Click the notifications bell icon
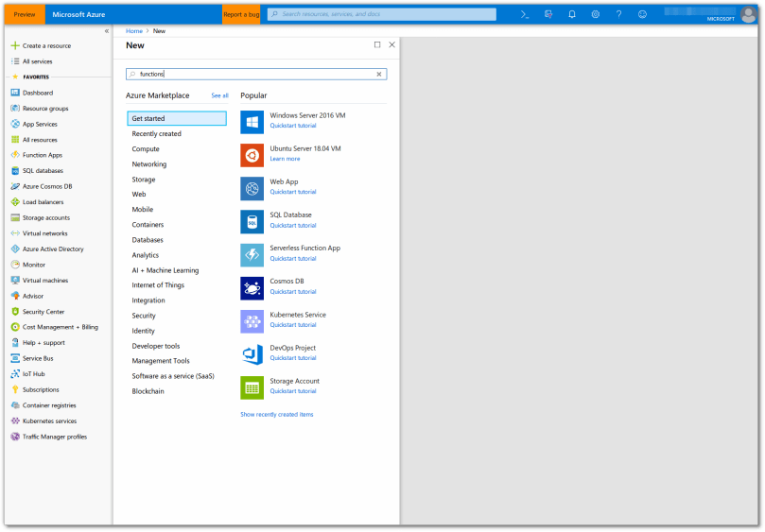The width and height of the screenshot is (765, 532). (572, 14)
